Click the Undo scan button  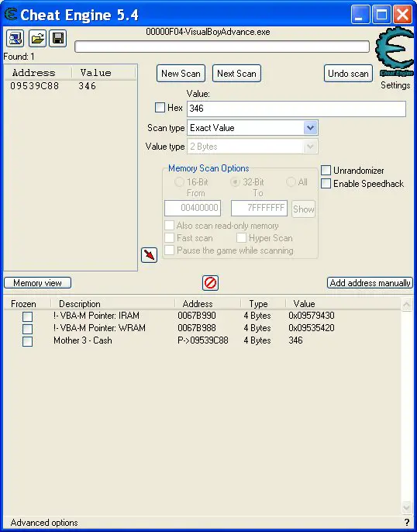point(348,73)
